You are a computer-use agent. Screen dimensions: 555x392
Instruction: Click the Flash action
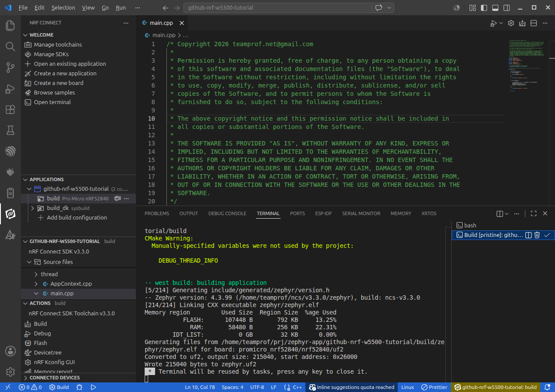(41, 343)
